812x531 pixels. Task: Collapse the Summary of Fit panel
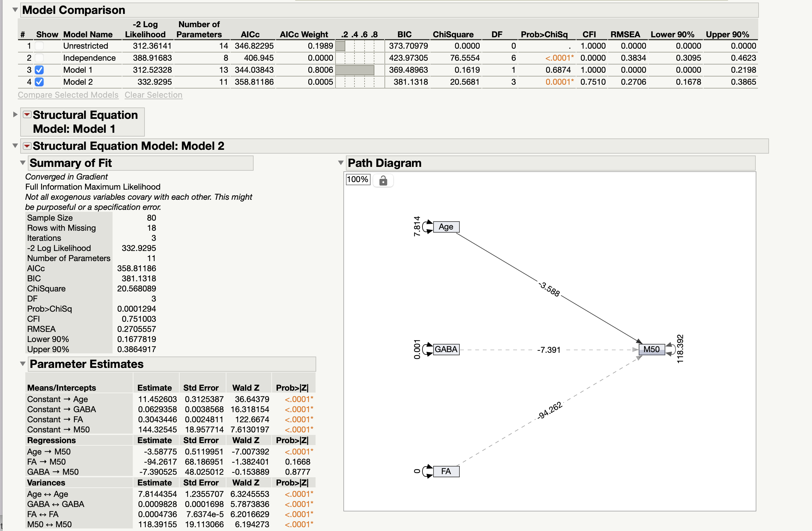[x=22, y=163]
